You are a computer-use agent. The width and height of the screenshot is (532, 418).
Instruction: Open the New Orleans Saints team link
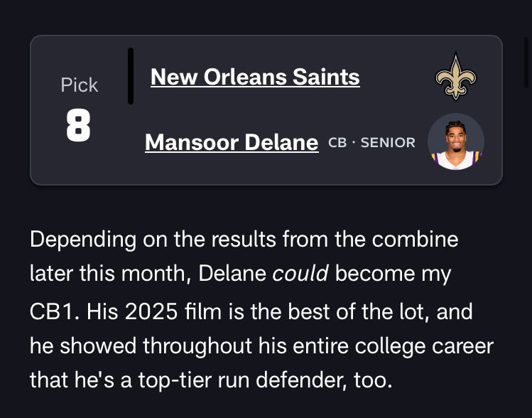coord(255,77)
